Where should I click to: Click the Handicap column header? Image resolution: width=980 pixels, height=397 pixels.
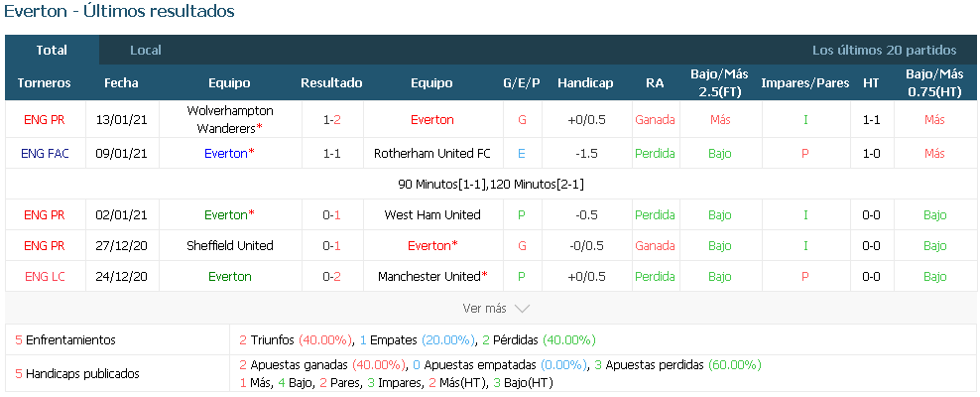585,83
